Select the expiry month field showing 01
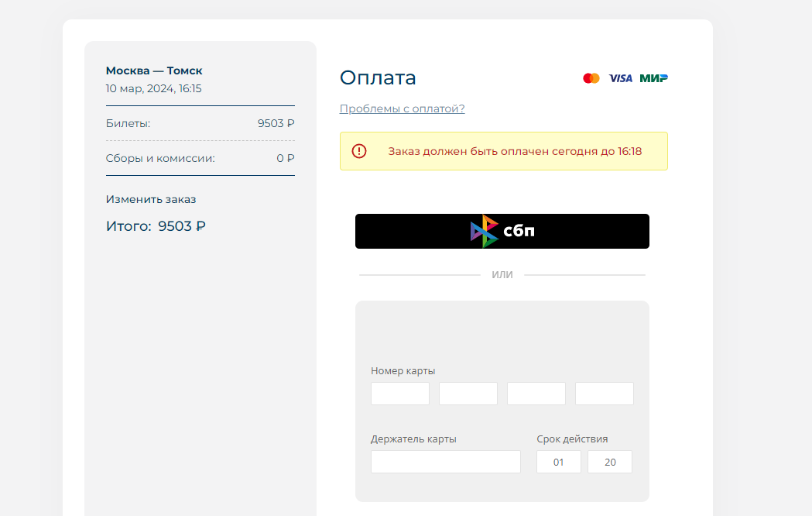Image resolution: width=812 pixels, height=516 pixels. (558, 462)
